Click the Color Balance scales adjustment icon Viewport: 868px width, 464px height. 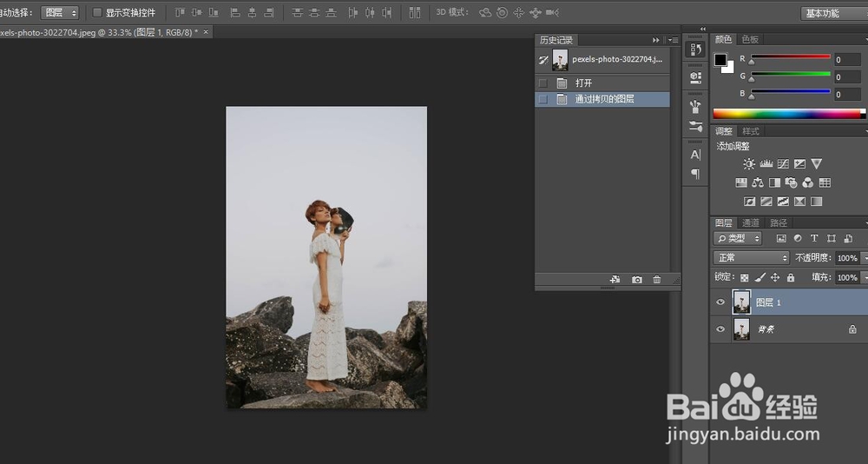coord(758,182)
